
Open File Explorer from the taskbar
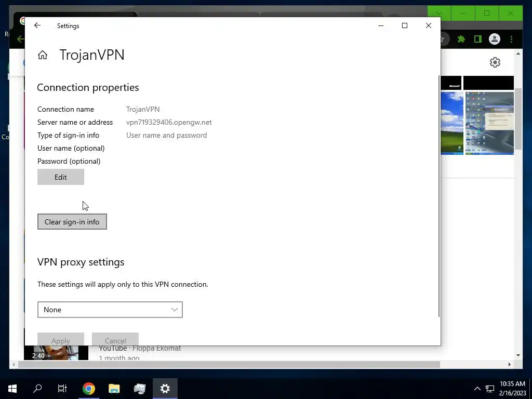114,389
